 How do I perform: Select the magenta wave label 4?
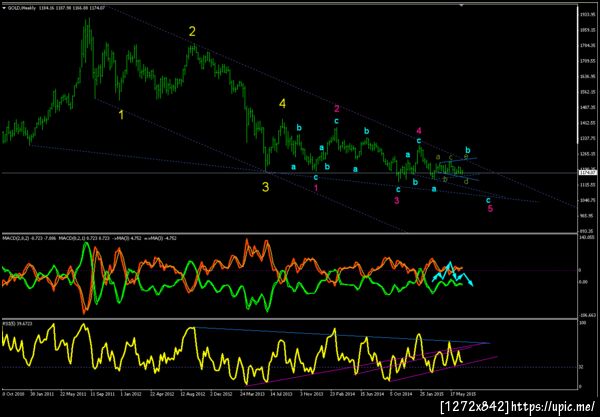[419, 131]
